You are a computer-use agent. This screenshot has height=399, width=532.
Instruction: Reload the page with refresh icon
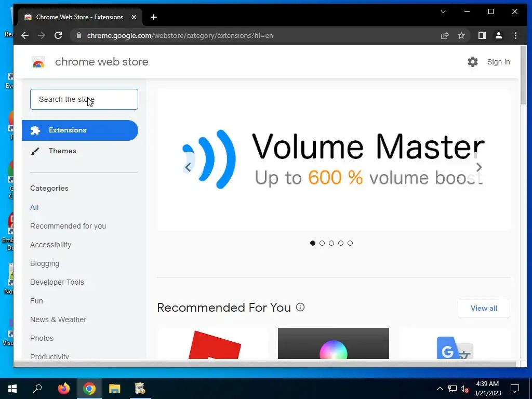pyautogui.click(x=58, y=35)
